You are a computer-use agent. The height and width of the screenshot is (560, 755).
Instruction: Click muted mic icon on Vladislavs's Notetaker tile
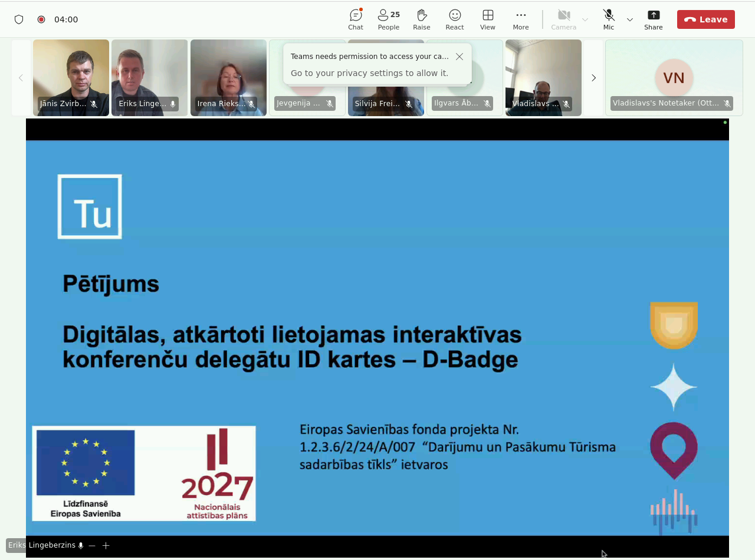point(727,103)
